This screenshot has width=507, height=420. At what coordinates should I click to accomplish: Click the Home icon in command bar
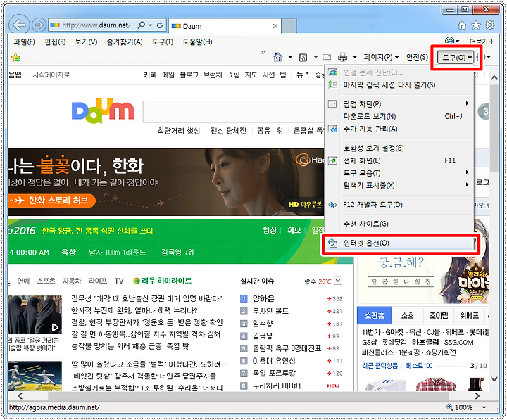tap(277, 57)
